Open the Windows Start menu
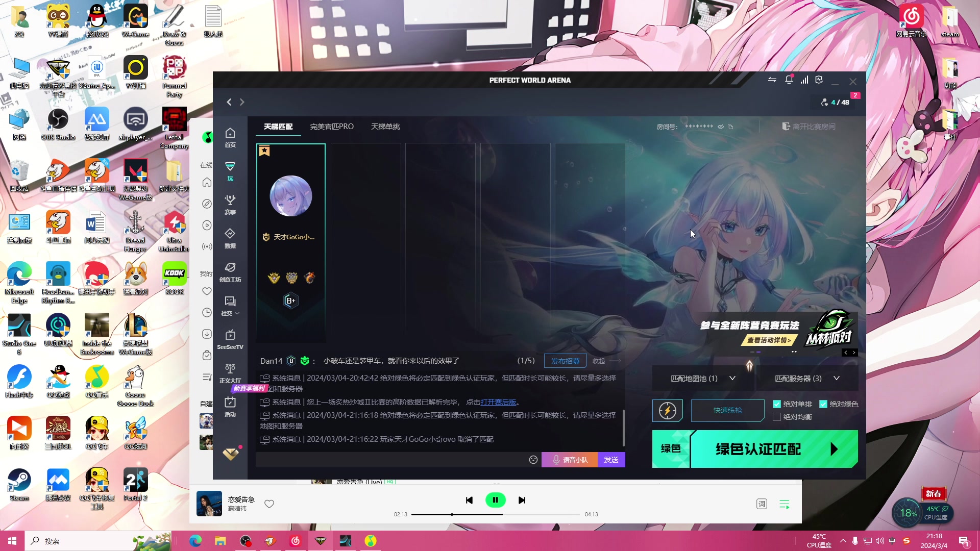 click(12, 541)
